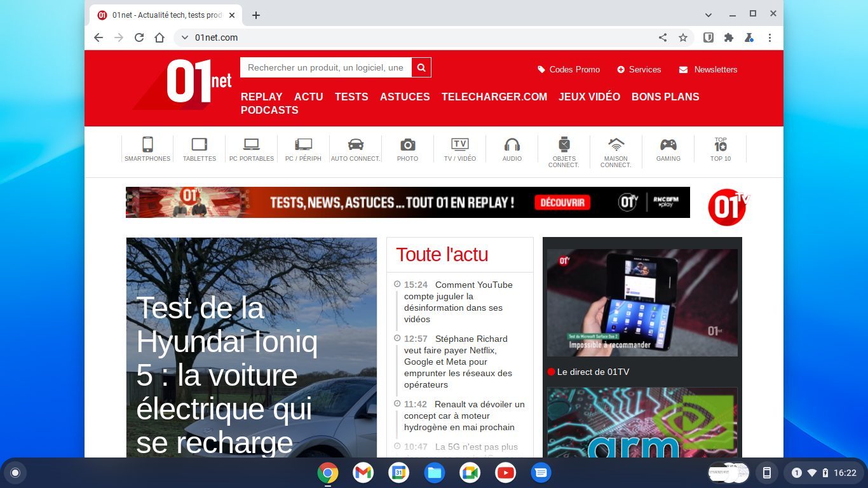Open the ChromeOS launcher button
The height and width of the screenshot is (488, 868).
pos(15,473)
